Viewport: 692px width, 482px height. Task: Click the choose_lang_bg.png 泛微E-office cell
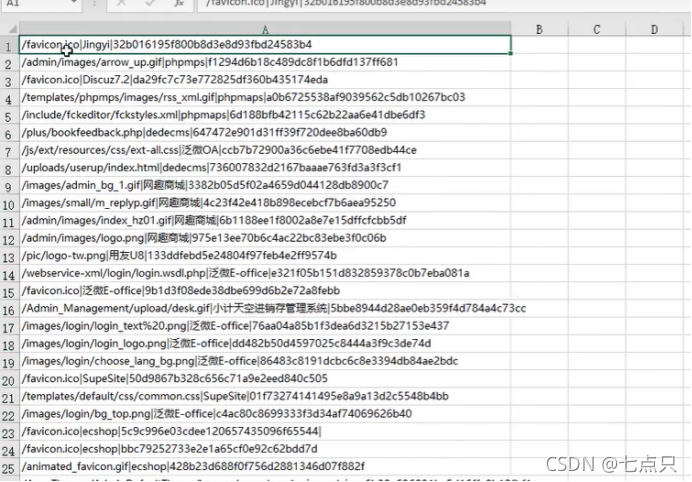(265, 361)
